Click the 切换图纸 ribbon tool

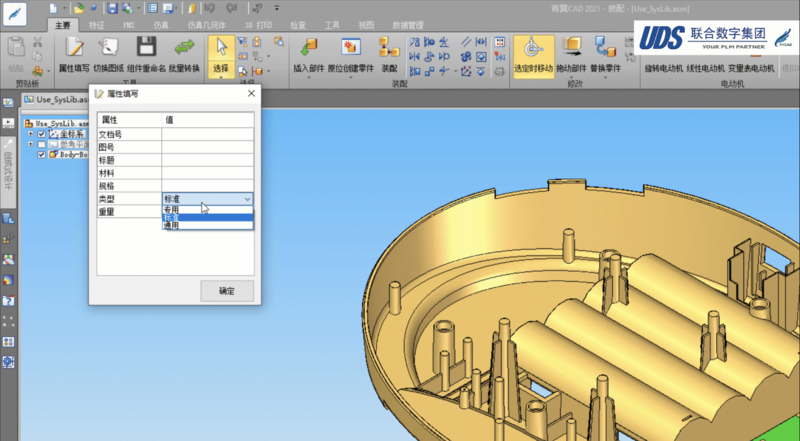coord(108,55)
